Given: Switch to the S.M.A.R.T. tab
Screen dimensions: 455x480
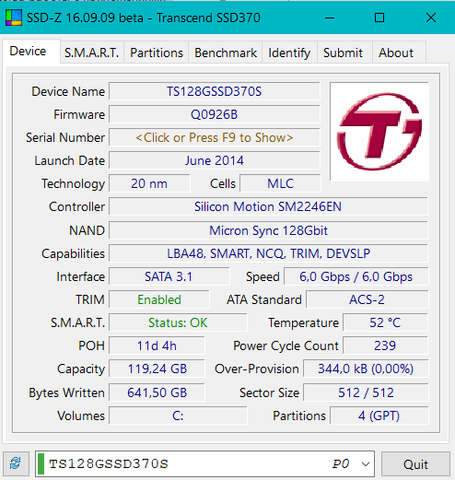Looking at the screenshot, I should tap(92, 52).
